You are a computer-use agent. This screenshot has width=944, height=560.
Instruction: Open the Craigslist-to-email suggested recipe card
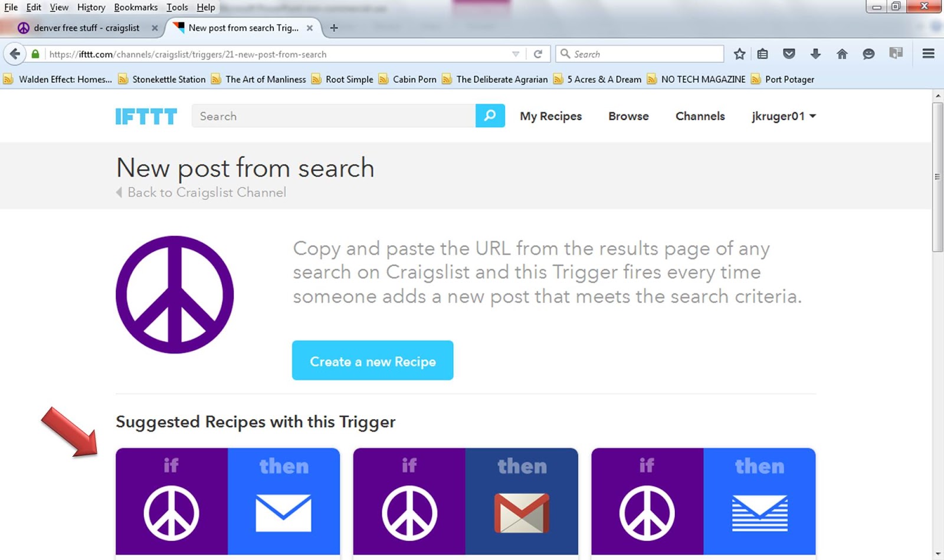(x=228, y=501)
